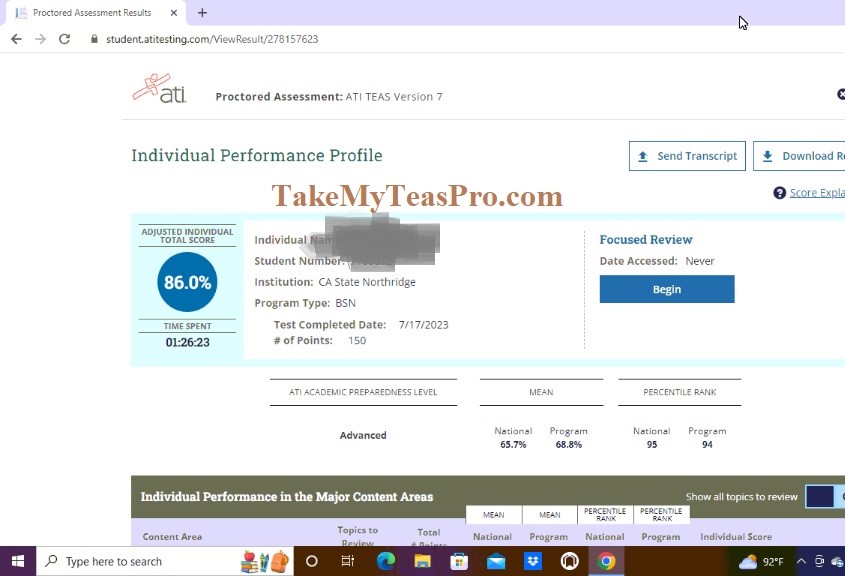Select the 01:26:23 time spent value
This screenshot has height=576, width=845.
188,342
